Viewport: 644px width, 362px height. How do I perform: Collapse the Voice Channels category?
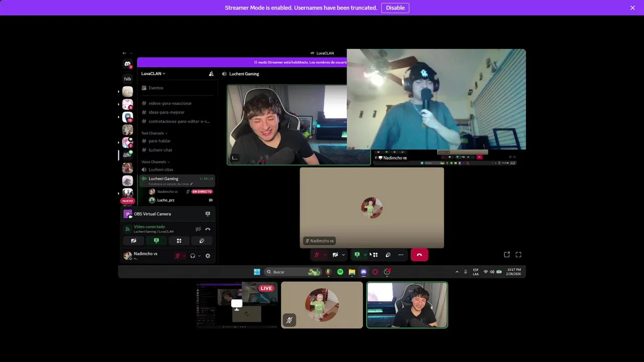click(155, 162)
